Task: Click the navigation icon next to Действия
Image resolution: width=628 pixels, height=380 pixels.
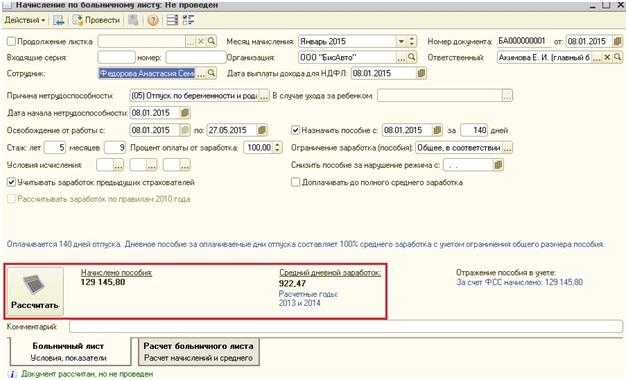Action: click(x=58, y=20)
